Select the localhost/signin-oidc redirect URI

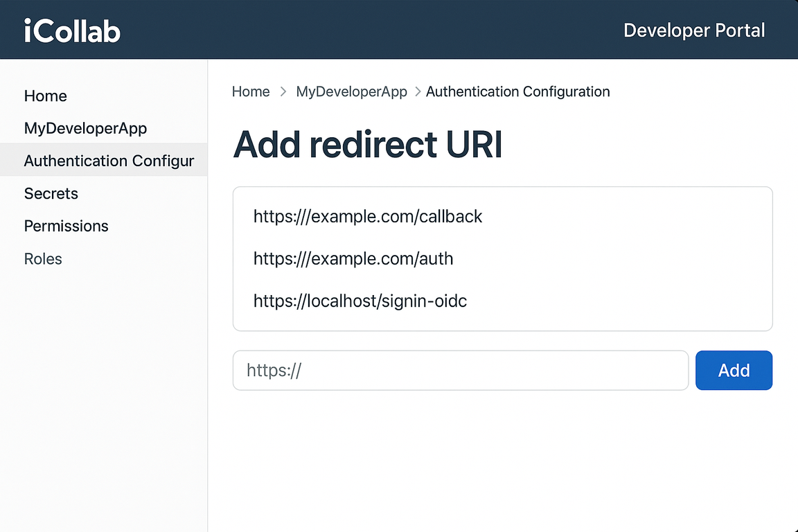[x=360, y=301]
